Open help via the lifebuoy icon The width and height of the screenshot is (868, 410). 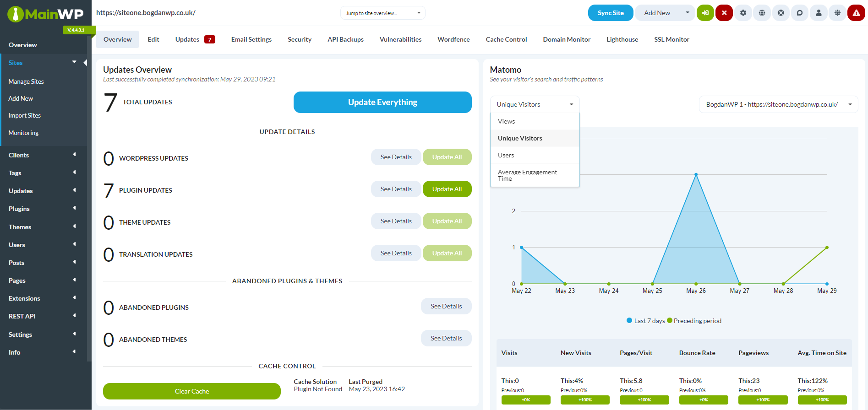[781, 13]
